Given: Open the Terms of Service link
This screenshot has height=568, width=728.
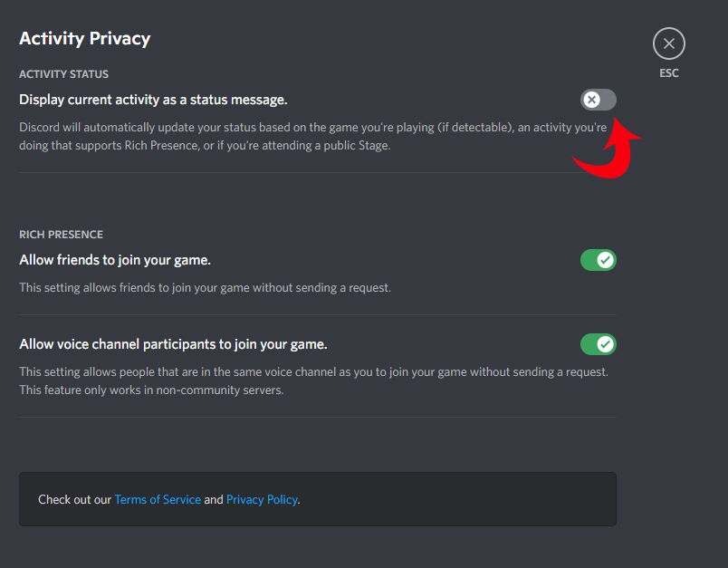Looking at the screenshot, I should coord(158,499).
